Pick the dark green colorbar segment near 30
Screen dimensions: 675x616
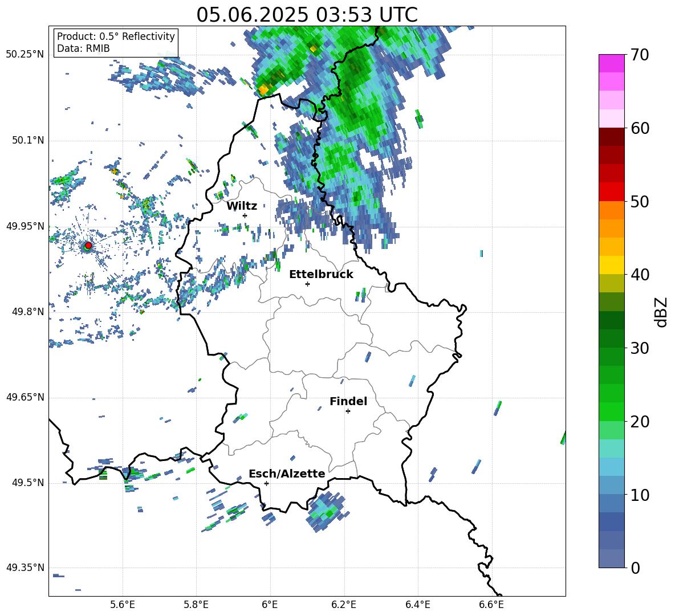pos(611,338)
